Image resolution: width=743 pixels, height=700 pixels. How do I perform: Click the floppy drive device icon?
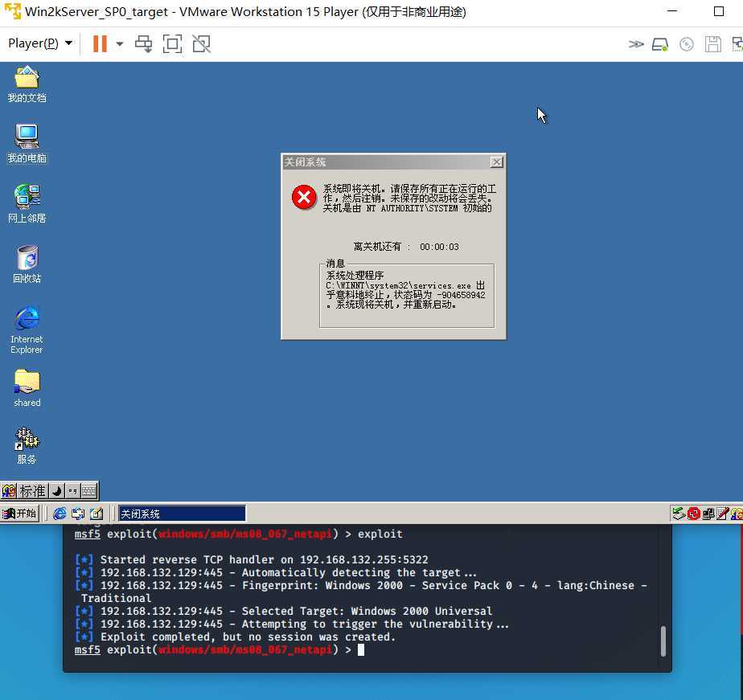pos(712,44)
